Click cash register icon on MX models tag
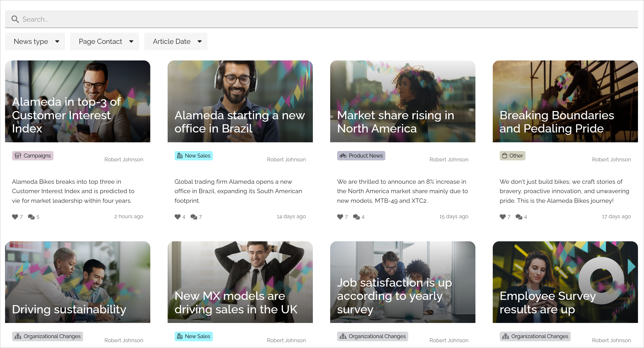Screen dimensions: 644x348 tap(180, 336)
